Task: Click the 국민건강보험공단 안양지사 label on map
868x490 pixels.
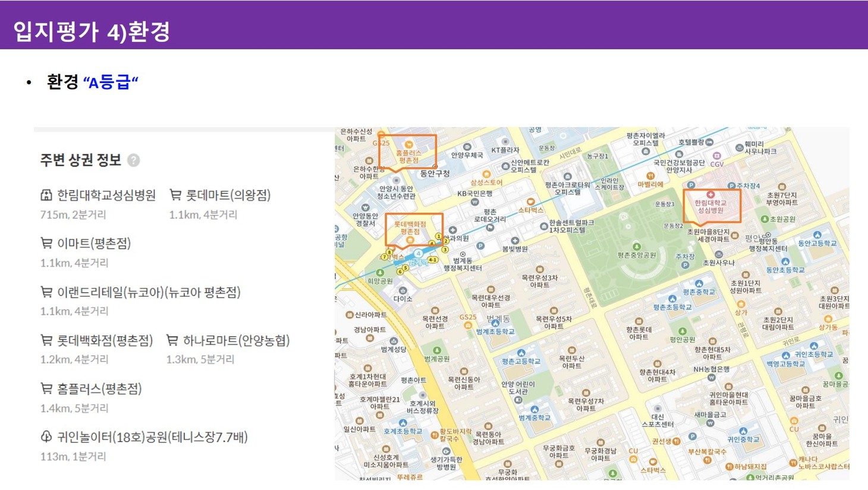Action: coord(679,166)
